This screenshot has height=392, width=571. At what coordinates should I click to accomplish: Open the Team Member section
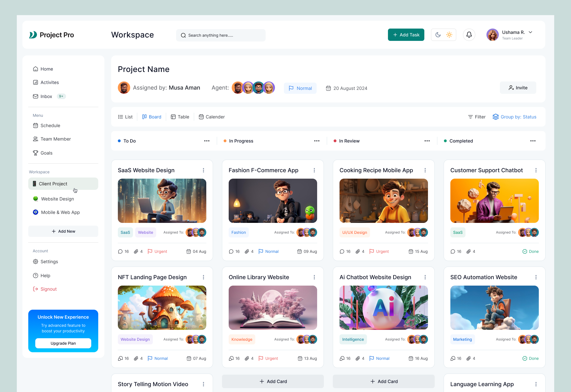pos(56,139)
